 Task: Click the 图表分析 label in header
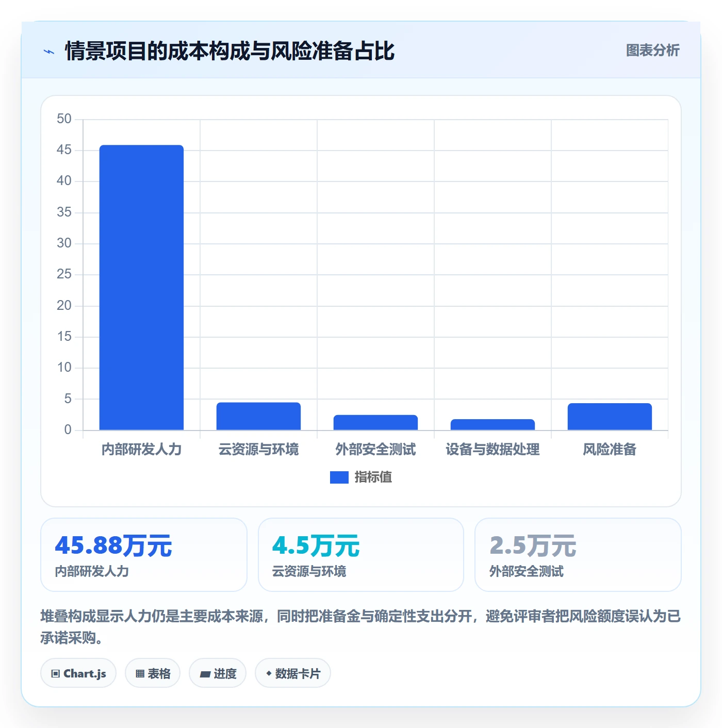point(652,51)
